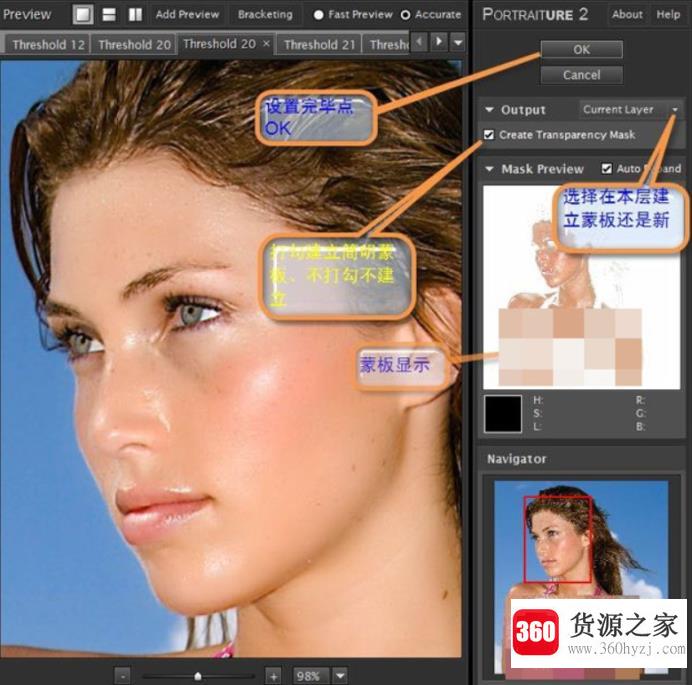Switch to the Threshold 12 tab
The image size is (692, 685).
[48, 45]
